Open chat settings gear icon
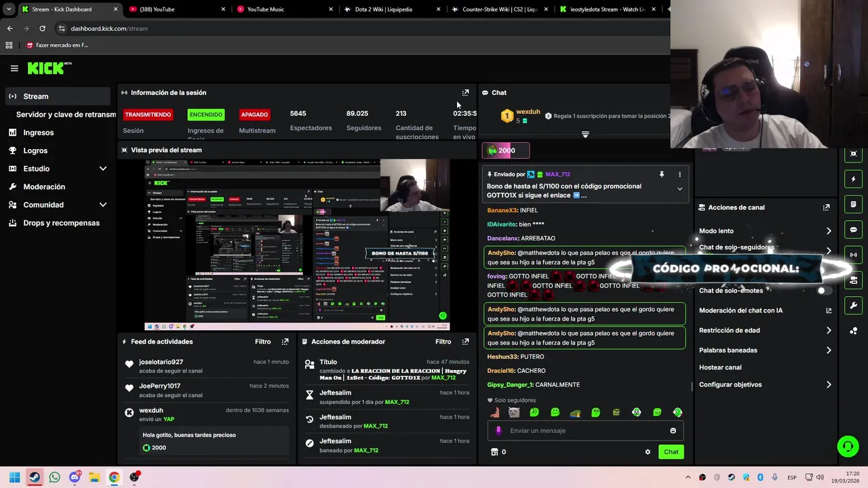The width and height of the screenshot is (868, 488). point(648,452)
